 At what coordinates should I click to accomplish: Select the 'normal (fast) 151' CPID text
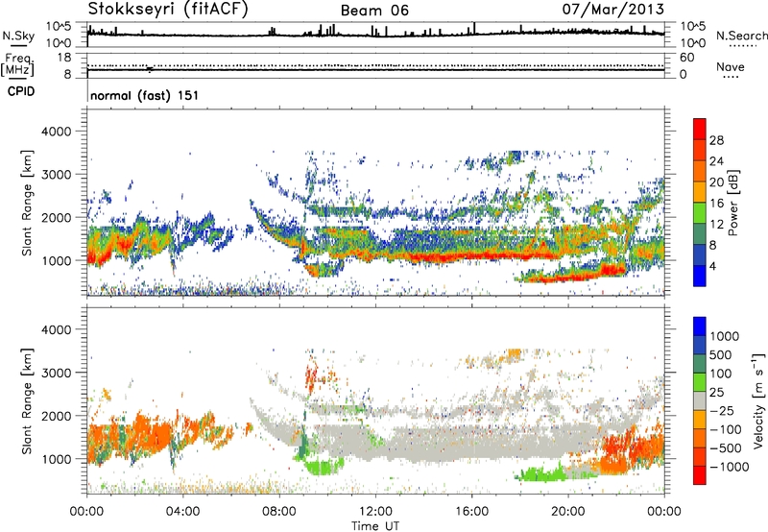145,95
